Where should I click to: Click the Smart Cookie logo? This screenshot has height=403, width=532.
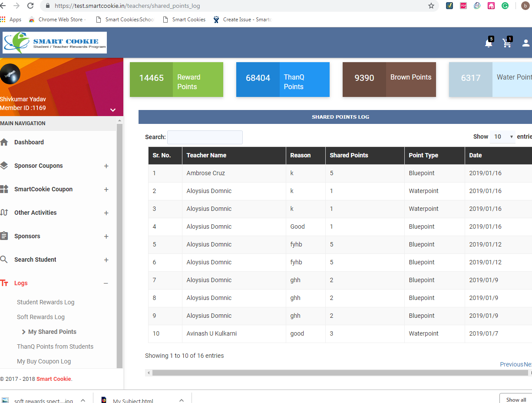55,43
